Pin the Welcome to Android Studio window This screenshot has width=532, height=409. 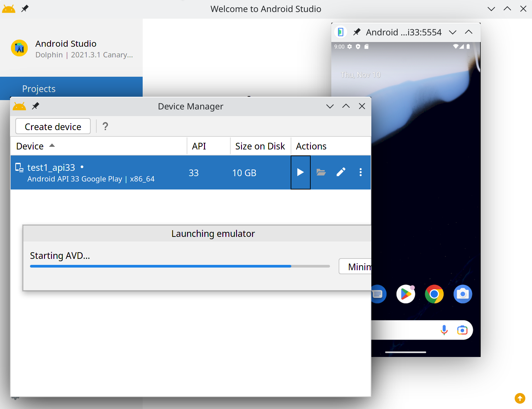[x=25, y=9]
